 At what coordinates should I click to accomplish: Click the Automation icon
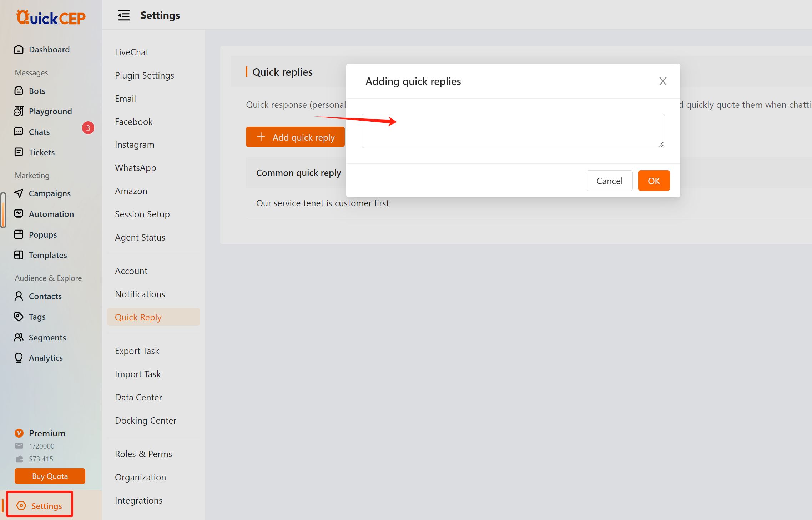coord(19,214)
